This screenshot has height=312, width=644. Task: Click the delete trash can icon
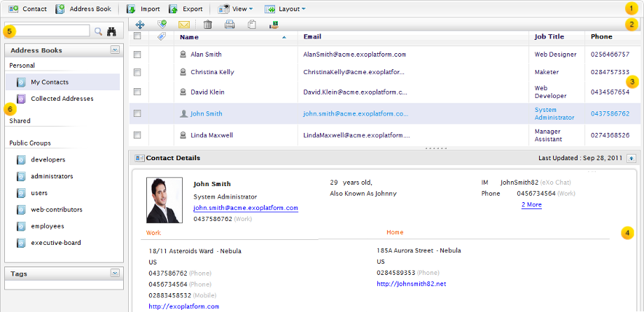coord(208,24)
